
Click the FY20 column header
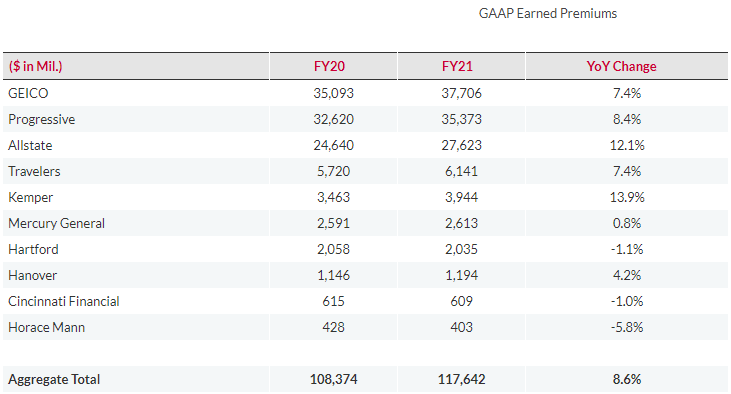(x=333, y=66)
